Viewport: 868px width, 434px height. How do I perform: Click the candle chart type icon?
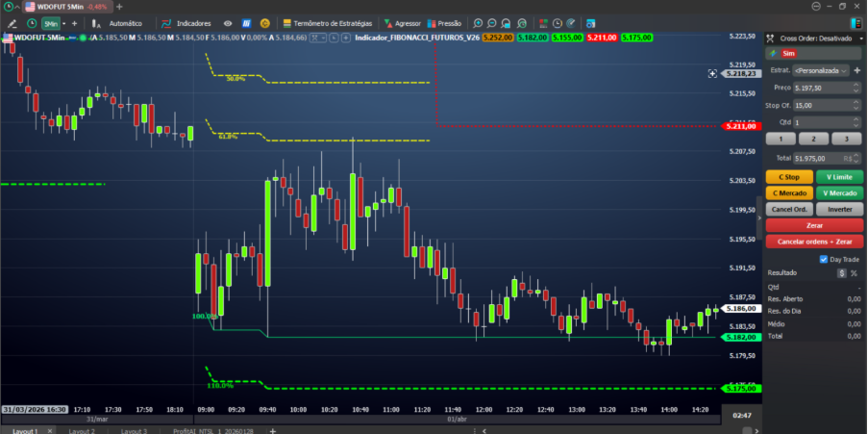tap(96, 24)
